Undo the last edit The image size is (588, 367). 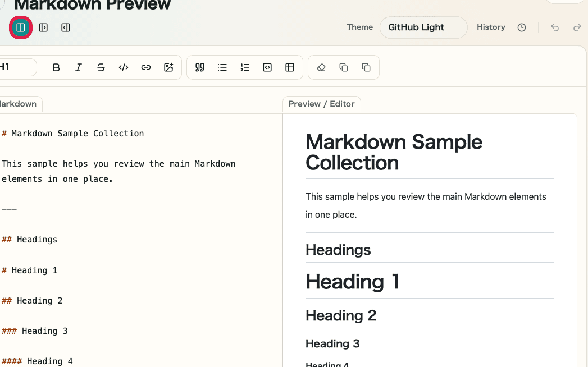point(554,27)
